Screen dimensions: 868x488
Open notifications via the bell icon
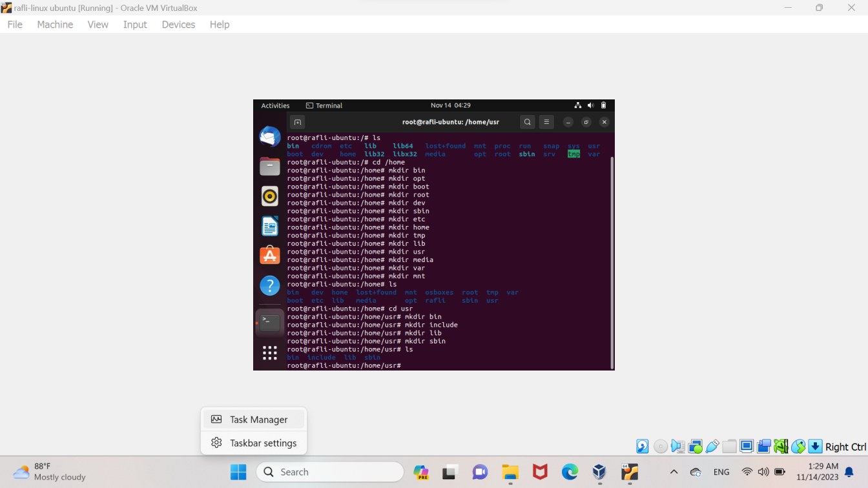coord(849,472)
